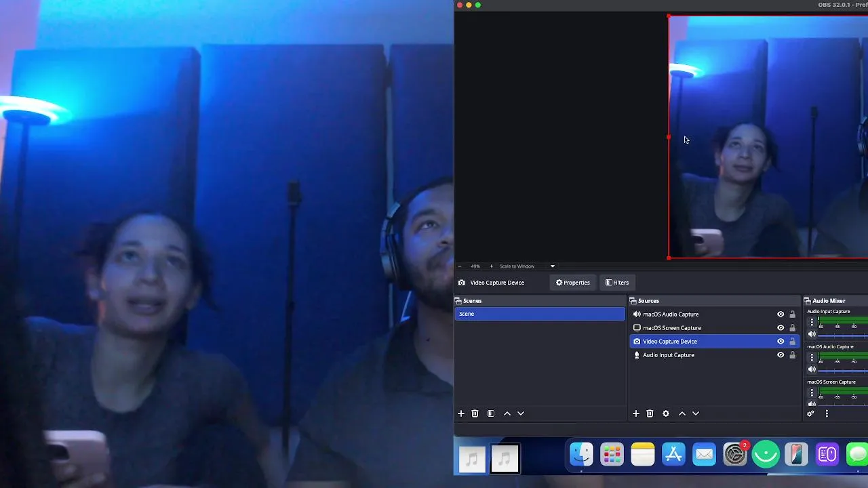Image resolution: width=868 pixels, height=488 pixels.
Task: Open source properties gear in Sources dock
Action: pos(666,413)
